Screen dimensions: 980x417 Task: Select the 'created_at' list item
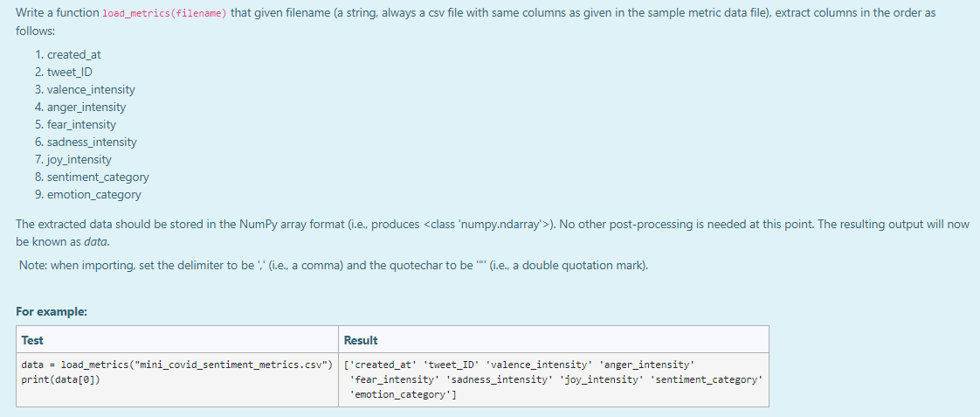(x=73, y=54)
